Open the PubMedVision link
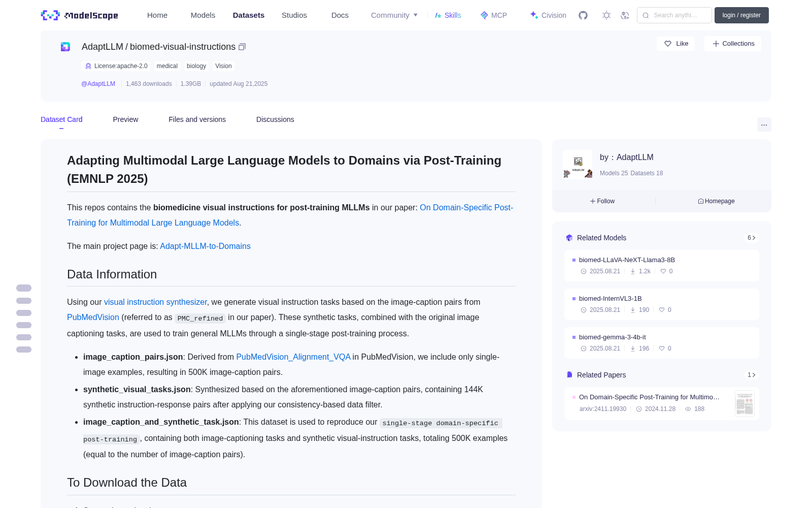This screenshot has height=508, width=812. click(93, 317)
